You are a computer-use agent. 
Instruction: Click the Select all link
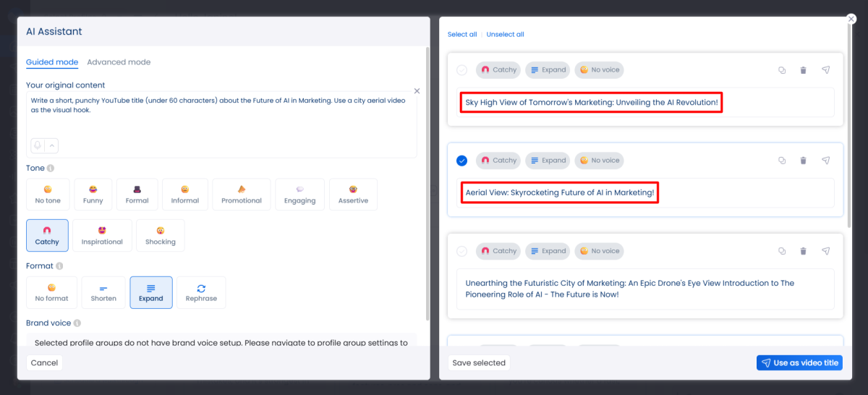[x=462, y=35]
